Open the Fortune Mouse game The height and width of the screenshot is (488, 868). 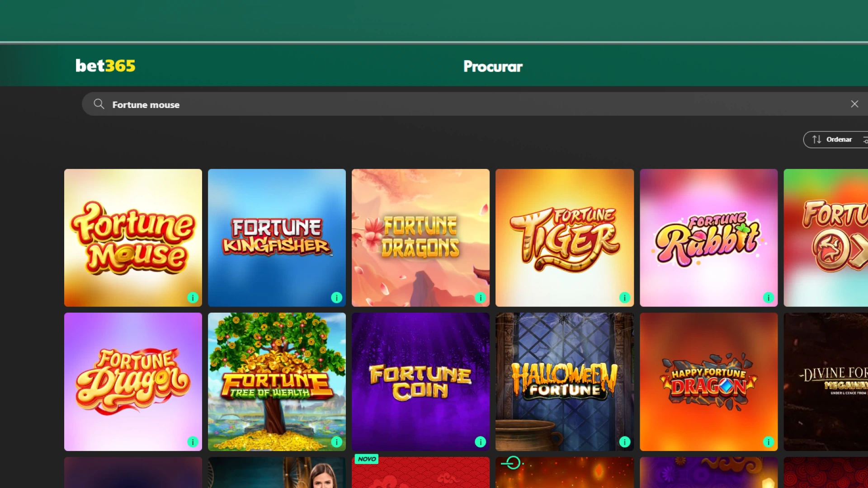[x=133, y=238]
